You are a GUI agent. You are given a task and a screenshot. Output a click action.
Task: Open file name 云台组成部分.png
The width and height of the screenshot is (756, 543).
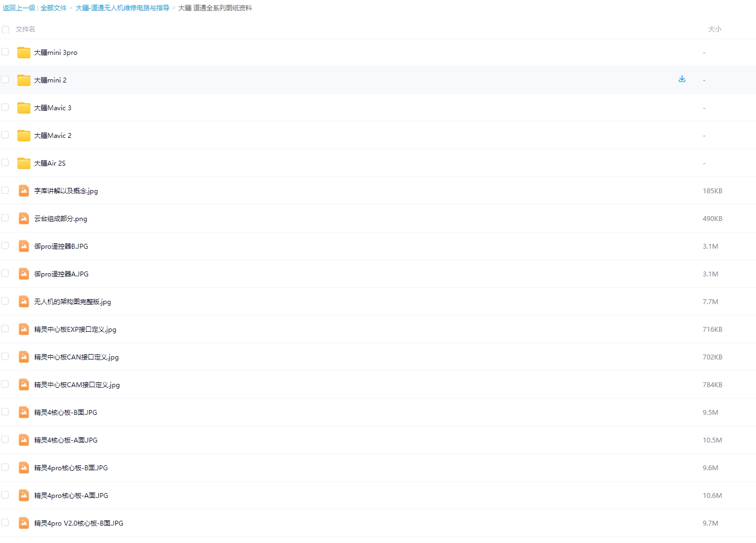(61, 219)
